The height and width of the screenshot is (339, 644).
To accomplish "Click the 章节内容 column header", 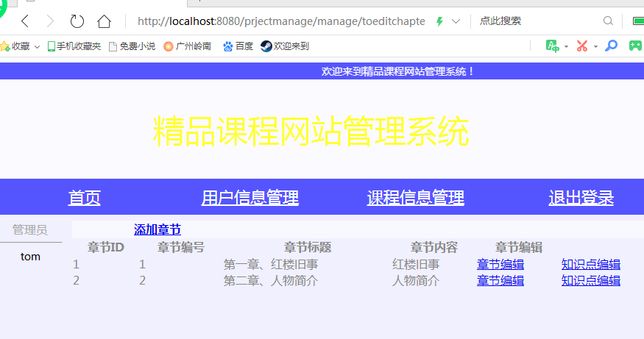I will click(x=434, y=248).
